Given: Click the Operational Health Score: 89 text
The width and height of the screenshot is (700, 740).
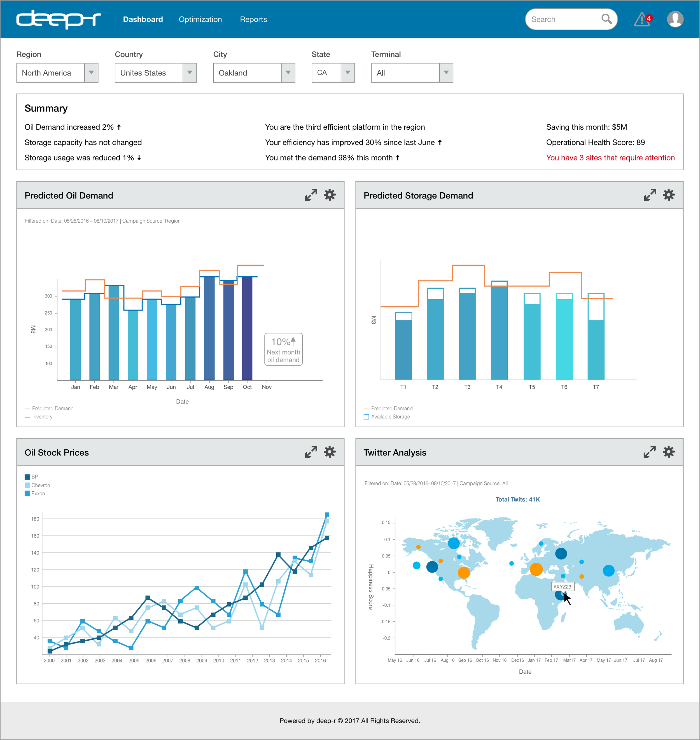Looking at the screenshot, I should 596,143.
